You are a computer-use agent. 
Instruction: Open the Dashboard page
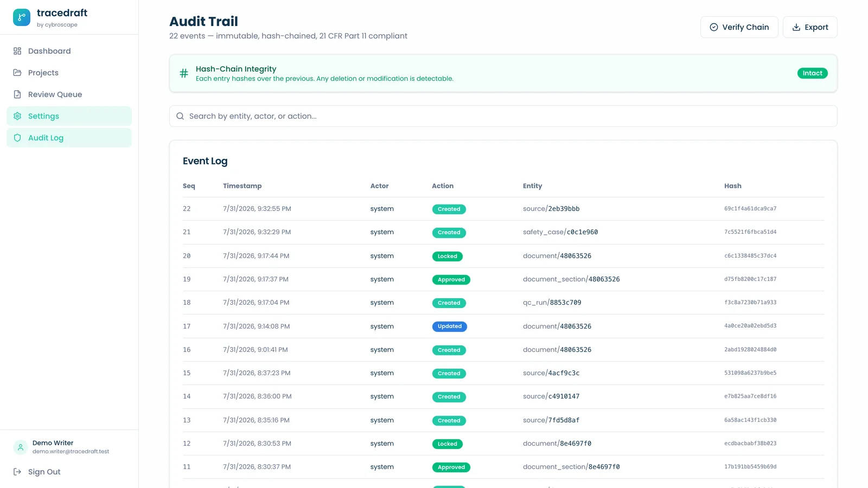click(x=69, y=51)
